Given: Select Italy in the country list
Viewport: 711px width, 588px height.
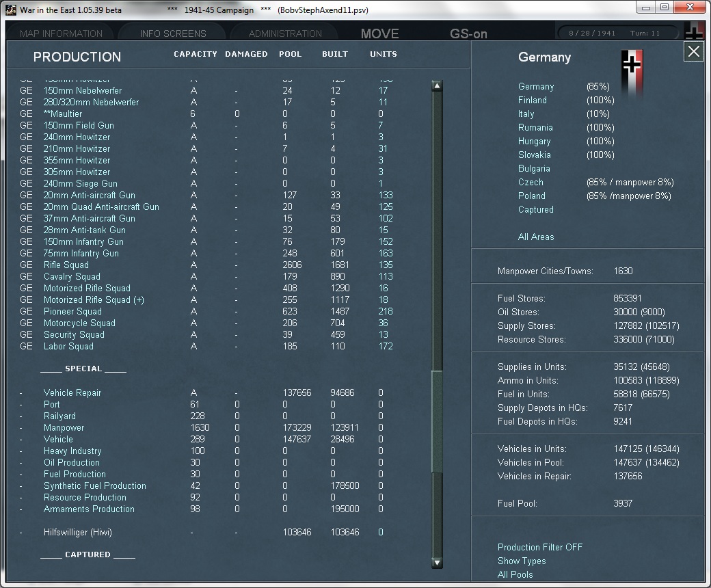Looking at the screenshot, I should (526, 113).
